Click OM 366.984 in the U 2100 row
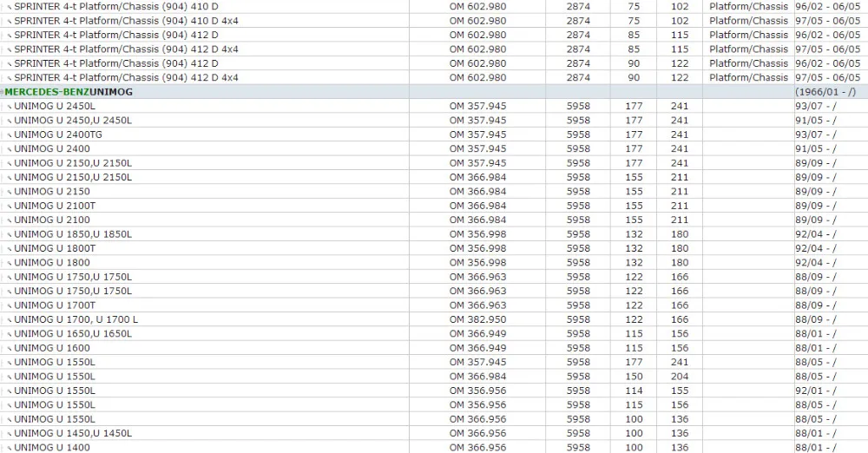This screenshot has height=453, width=868. coord(477,220)
